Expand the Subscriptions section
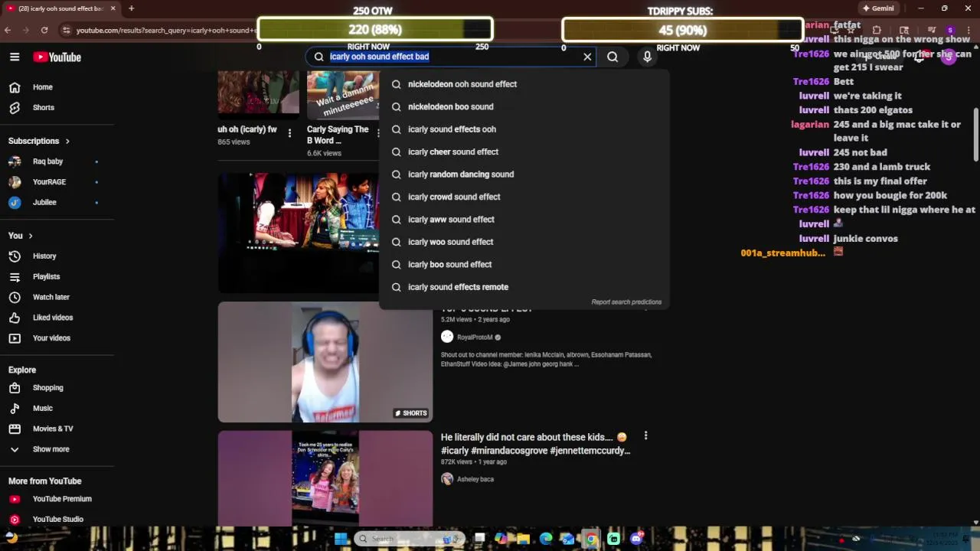This screenshot has width=980, height=551. click(39, 141)
